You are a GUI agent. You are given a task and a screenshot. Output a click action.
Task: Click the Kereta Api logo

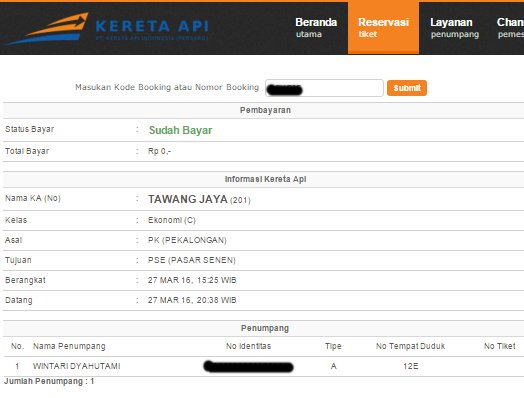(107, 28)
